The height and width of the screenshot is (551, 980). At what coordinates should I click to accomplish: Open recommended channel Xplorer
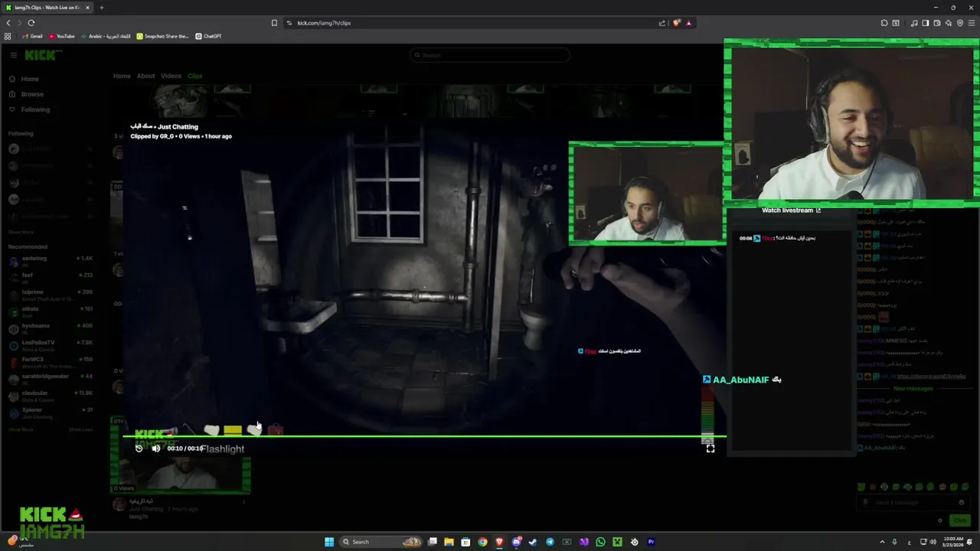click(x=50, y=412)
